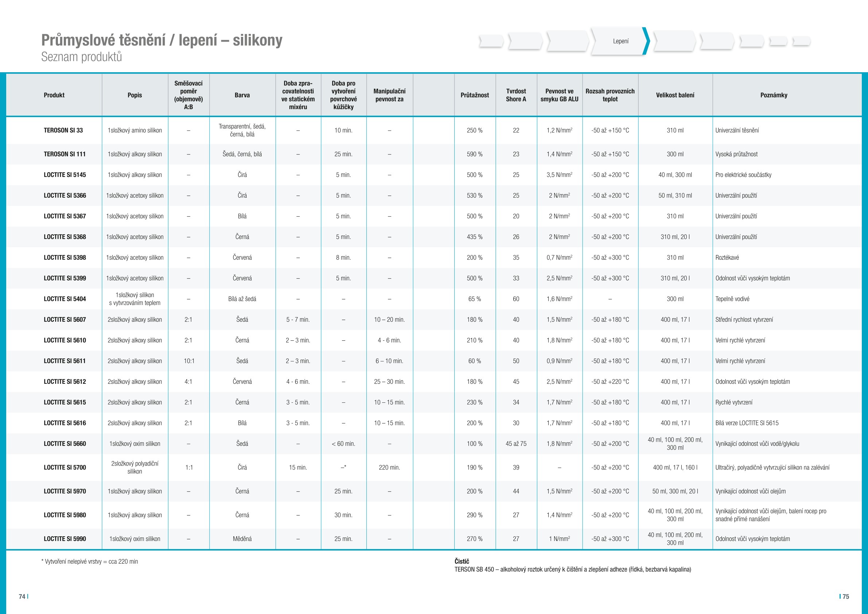Click the 4:1 mixing ratio value
Screen dimensions: 868x614
pyautogui.click(x=188, y=382)
